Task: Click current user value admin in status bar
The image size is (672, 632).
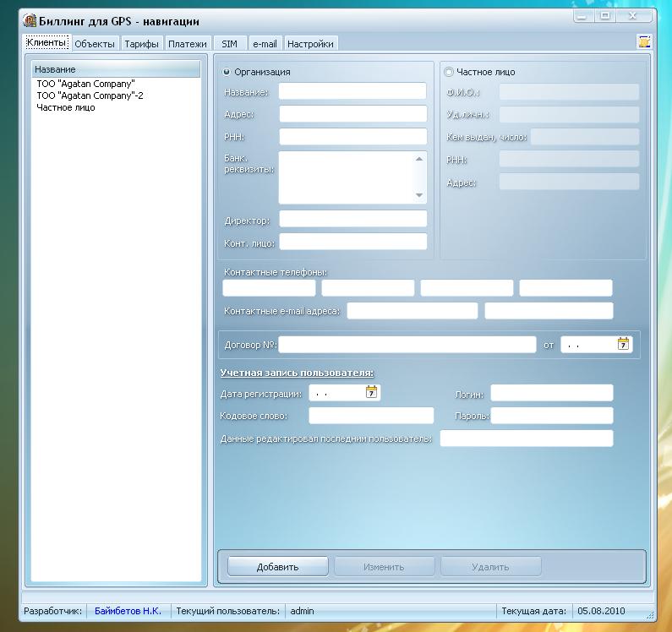Action: 302,611
